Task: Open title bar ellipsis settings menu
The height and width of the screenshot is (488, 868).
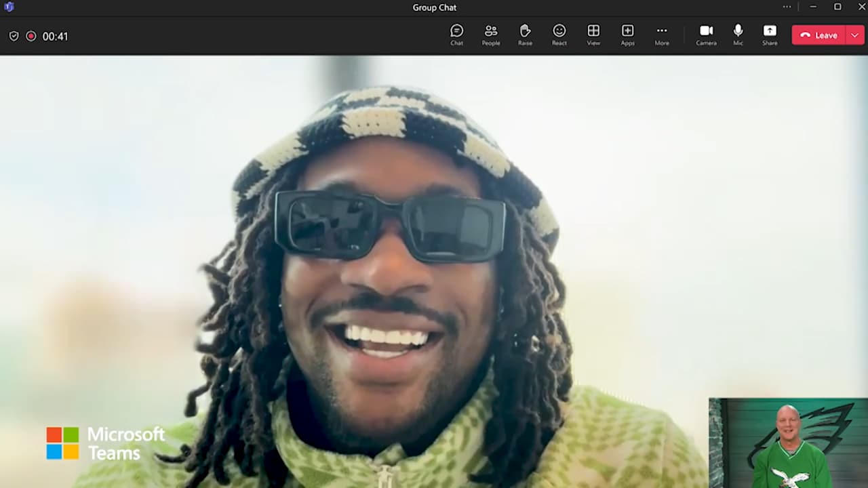Action: click(787, 7)
